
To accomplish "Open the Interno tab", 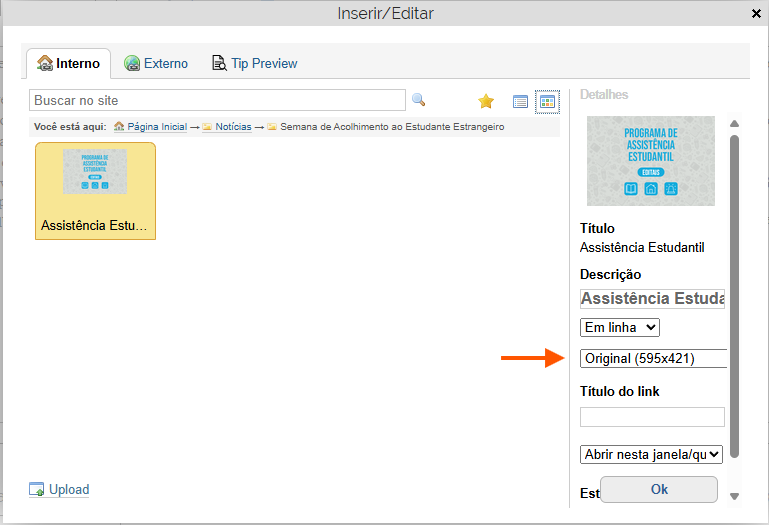I will [68, 63].
